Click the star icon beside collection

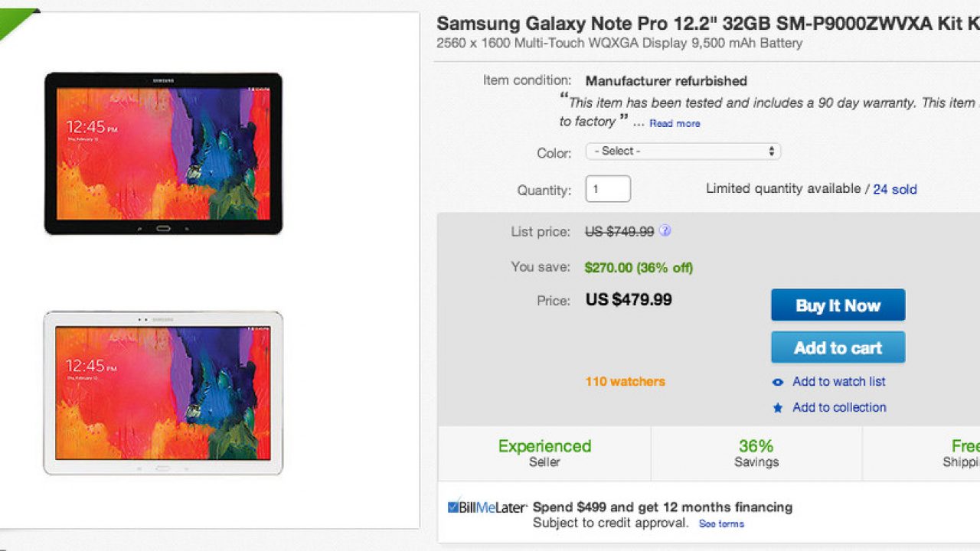point(778,408)
